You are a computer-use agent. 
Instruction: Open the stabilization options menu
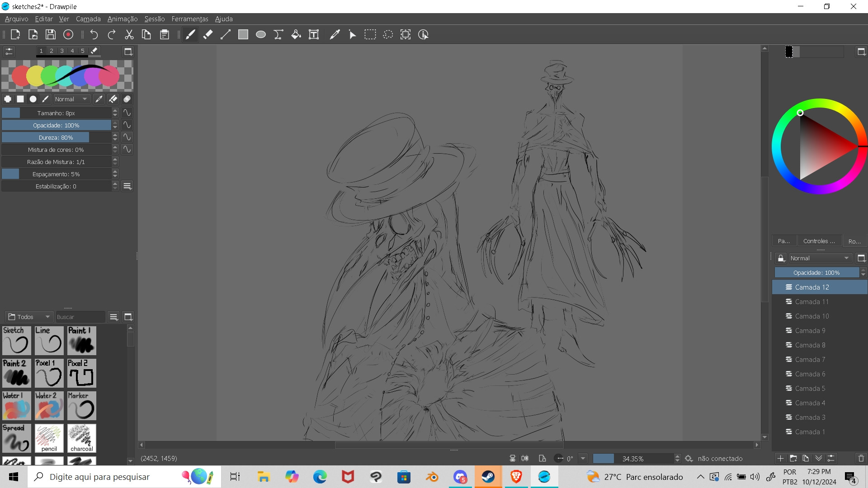[x=127, y=186]
